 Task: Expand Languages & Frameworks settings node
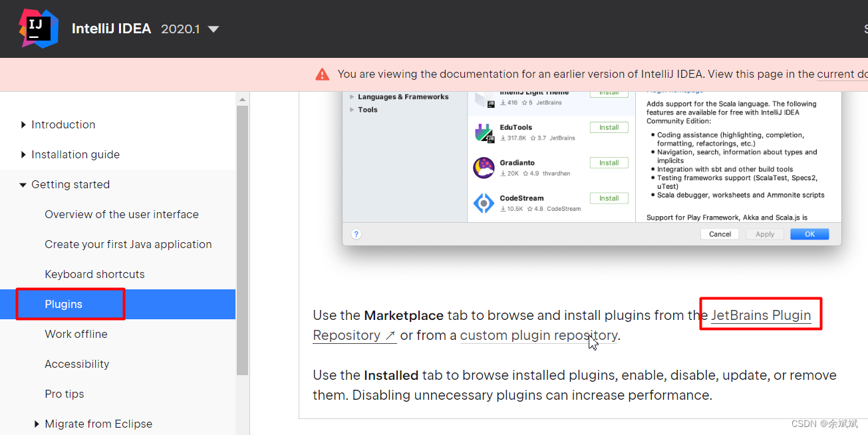point(352,97)
